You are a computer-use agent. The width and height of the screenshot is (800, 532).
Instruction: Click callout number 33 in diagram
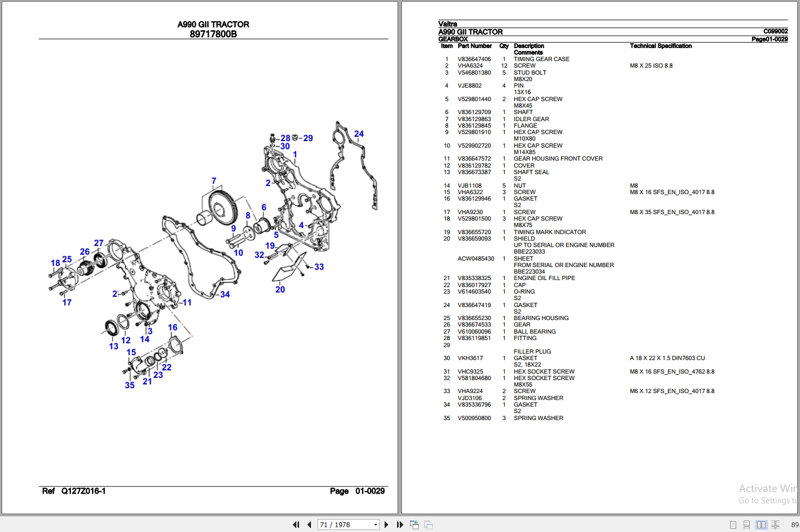(319, 267)
